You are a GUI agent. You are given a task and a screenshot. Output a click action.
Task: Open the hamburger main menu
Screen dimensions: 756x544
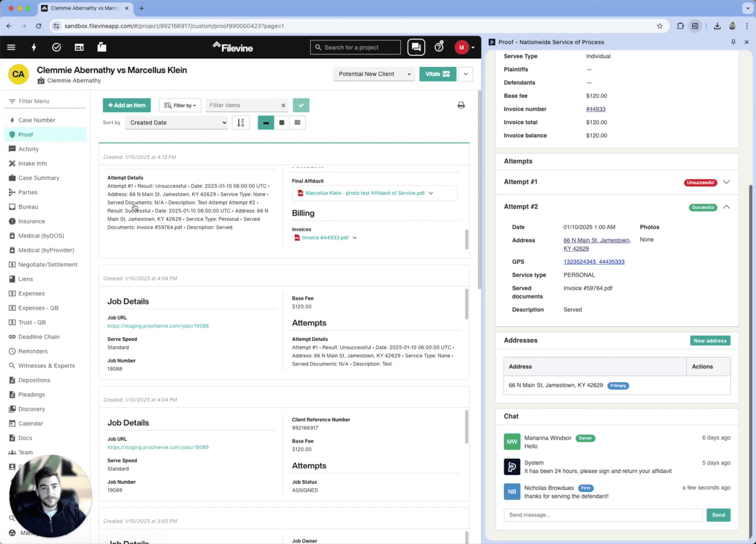[x=11, y=47]
